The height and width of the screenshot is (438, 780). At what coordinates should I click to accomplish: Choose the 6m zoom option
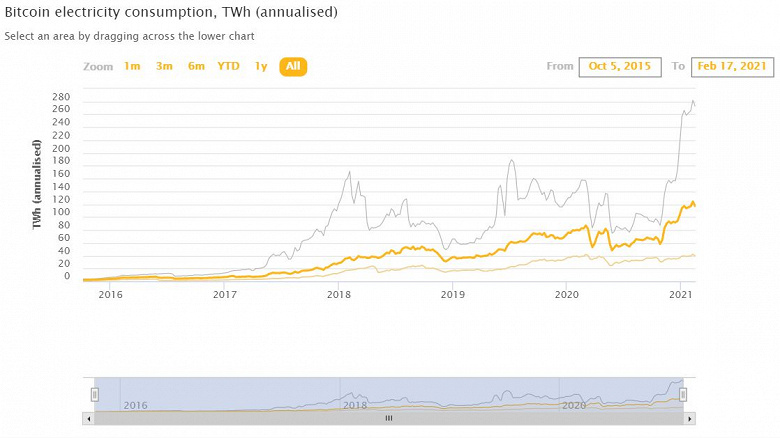[197, 67]
